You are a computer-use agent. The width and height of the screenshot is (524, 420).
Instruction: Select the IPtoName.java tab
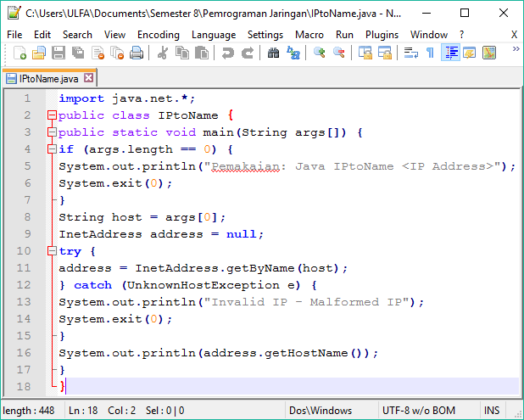click(48, 79)
